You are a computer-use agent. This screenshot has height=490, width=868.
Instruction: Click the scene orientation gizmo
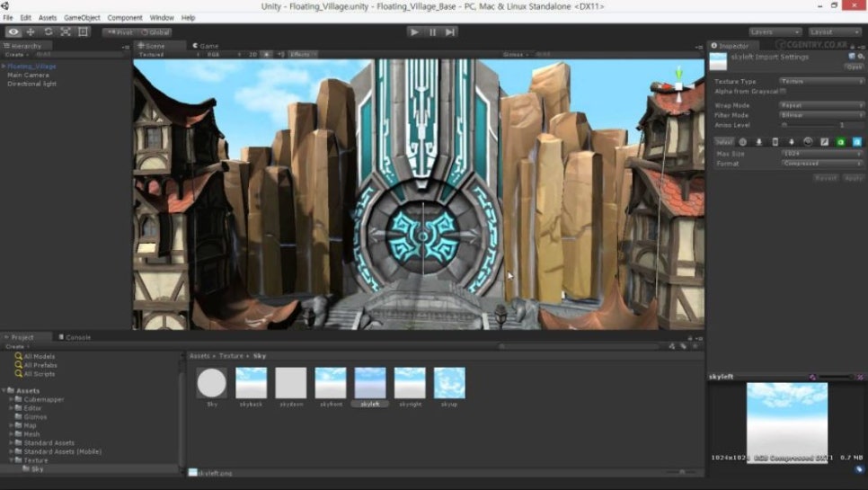coord(678,85)
